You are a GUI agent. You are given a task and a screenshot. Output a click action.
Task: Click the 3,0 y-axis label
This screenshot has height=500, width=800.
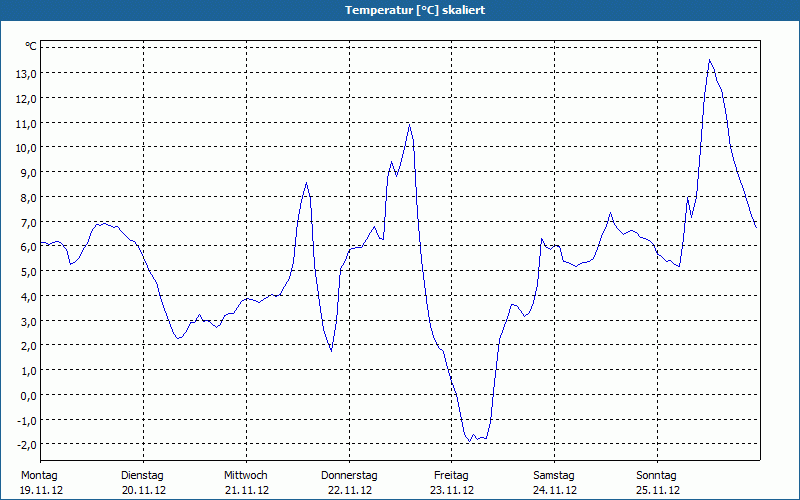29,321
